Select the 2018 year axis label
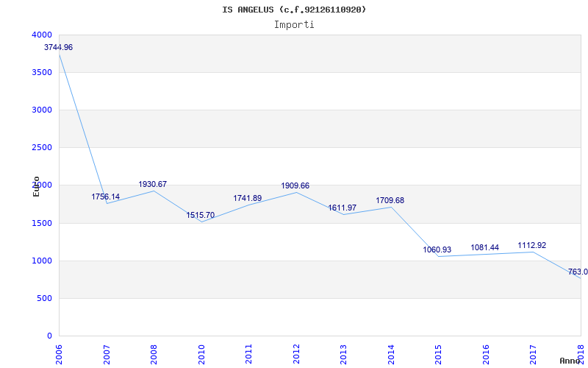The image size is (588, 368). (580, 353)
